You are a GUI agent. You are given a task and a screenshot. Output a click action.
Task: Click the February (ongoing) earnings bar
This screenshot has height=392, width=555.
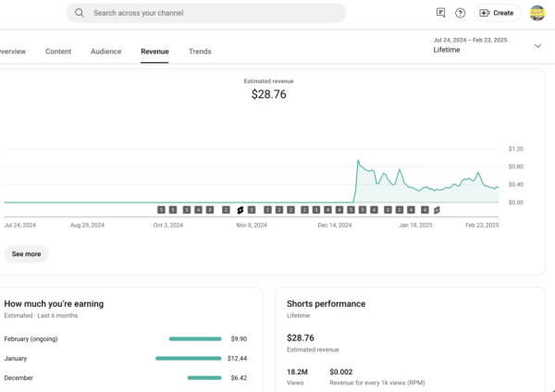point(194,338)
